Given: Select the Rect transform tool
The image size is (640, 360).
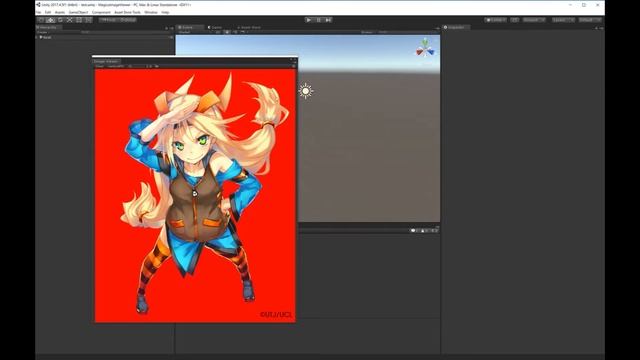Looking at the screenshot, I should click(79, 20).
